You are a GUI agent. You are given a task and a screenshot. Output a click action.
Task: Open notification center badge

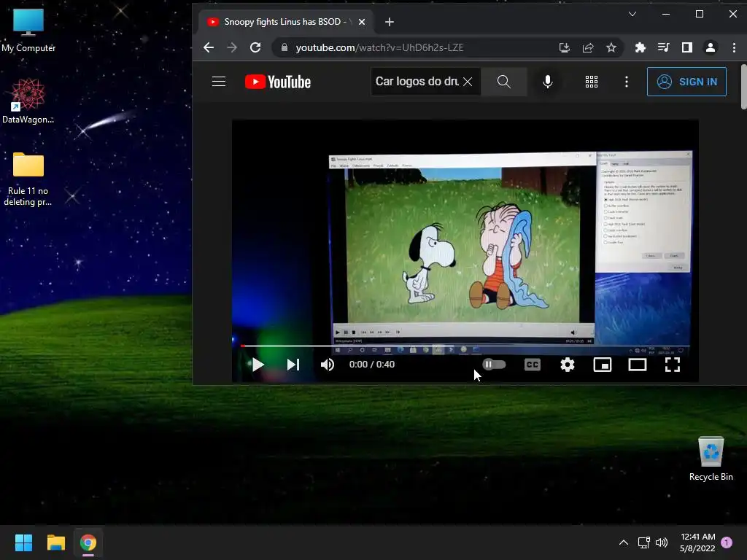[727, 542]
